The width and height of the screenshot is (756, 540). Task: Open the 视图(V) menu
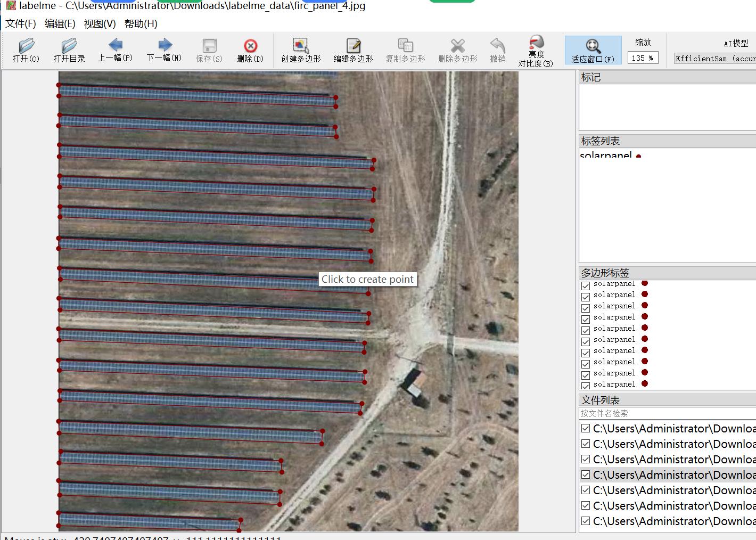(100, 23)
